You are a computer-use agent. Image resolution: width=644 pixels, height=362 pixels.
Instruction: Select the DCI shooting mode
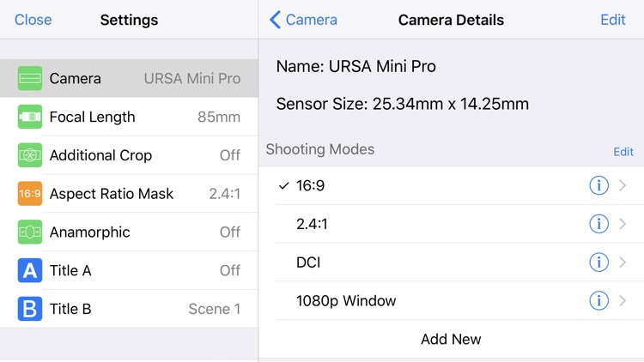(451, 262)
